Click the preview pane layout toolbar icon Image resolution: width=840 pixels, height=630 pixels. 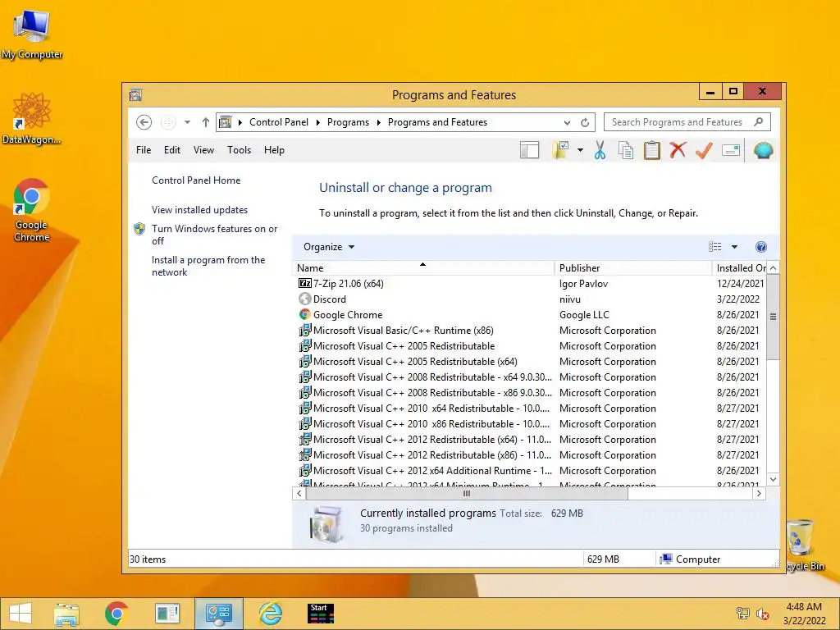coord(529,151)
